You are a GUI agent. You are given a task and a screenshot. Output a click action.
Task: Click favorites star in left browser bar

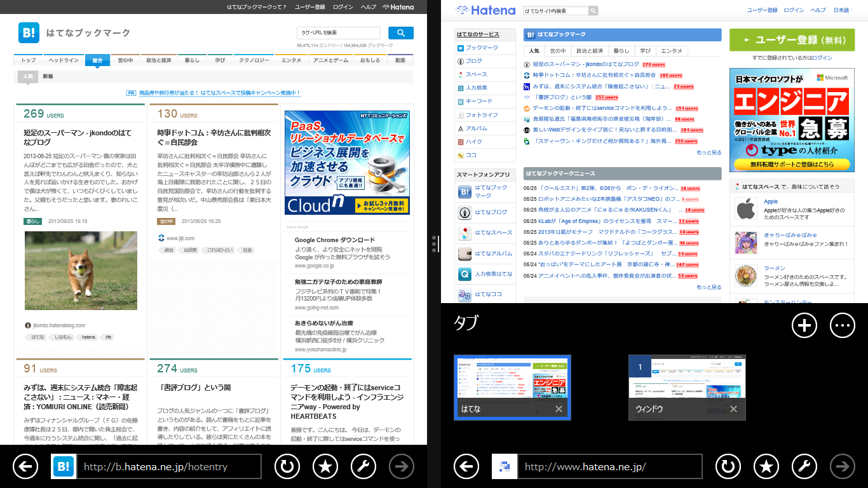(325, 467)
